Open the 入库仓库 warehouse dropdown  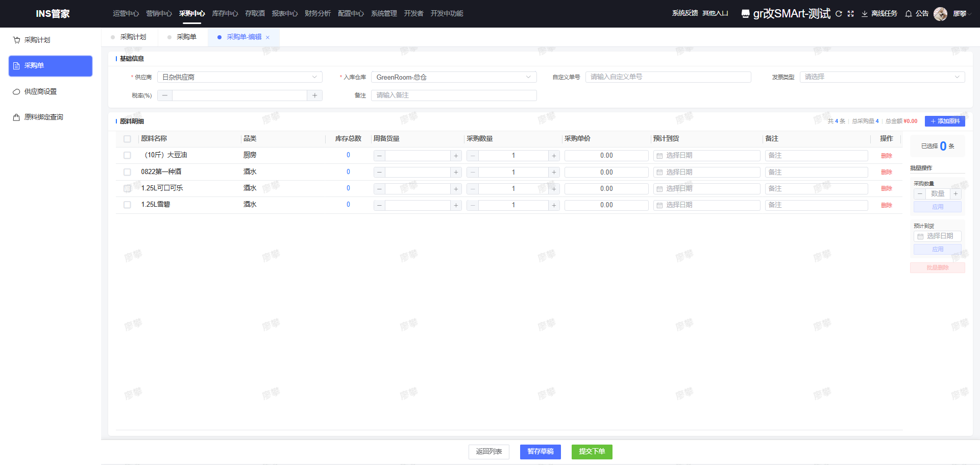tap(453, 77)
